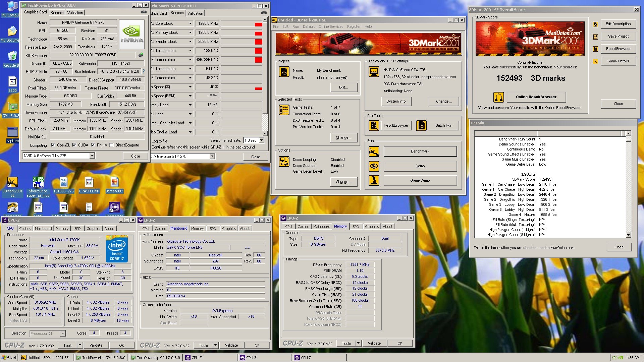Click the Online ResultBrowser icon
This screenshot has width=644, height=362.
(499, 97)
